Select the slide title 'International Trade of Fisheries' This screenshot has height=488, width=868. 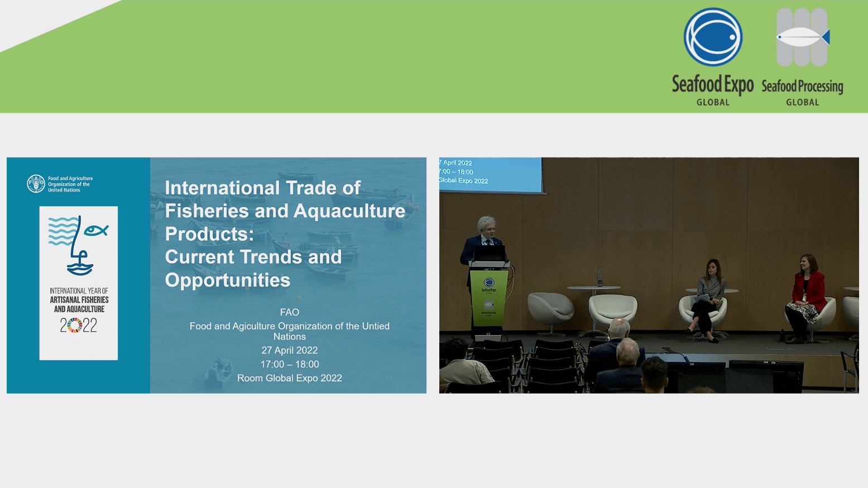(x=285, y=233)
